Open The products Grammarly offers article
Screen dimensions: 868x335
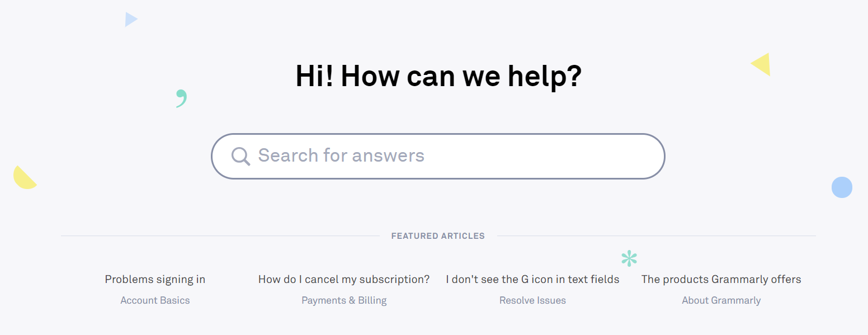pyautogui.click(x=721, y=279)
